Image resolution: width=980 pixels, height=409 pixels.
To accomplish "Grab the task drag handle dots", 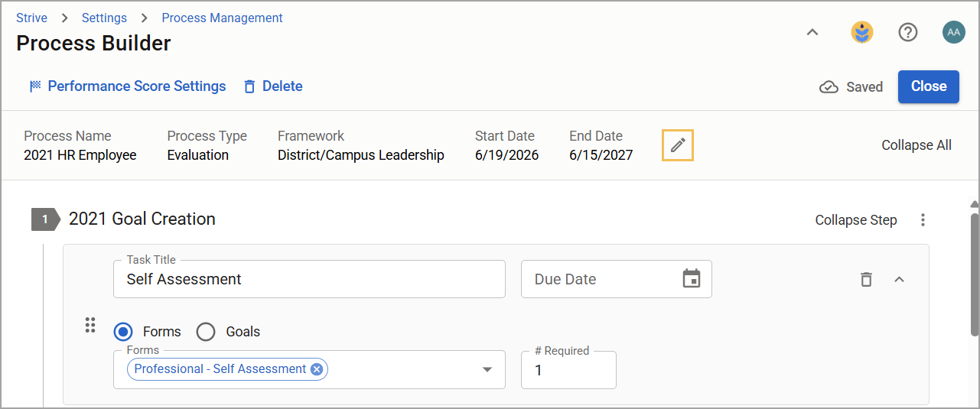I will point(90,325).
